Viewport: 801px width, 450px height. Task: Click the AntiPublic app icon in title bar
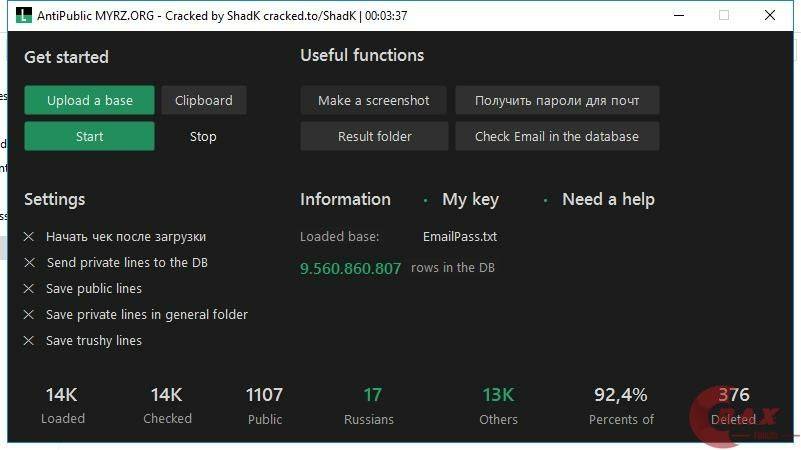23,15
